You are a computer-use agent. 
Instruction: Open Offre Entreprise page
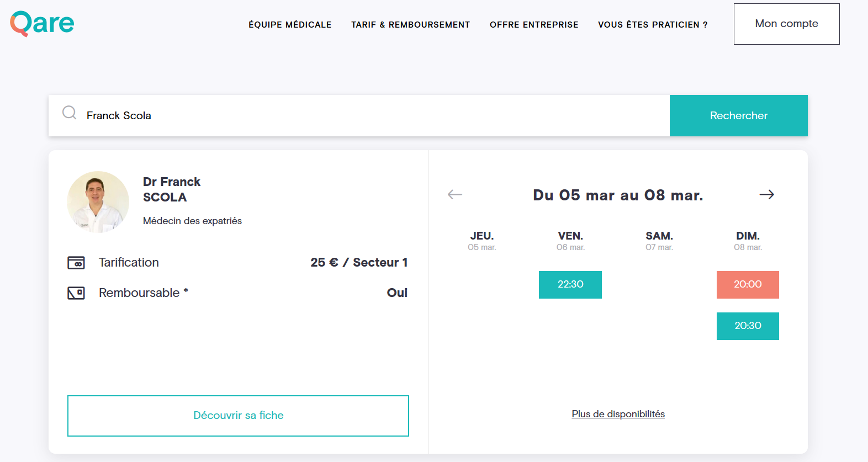click(x=534, y=25)
